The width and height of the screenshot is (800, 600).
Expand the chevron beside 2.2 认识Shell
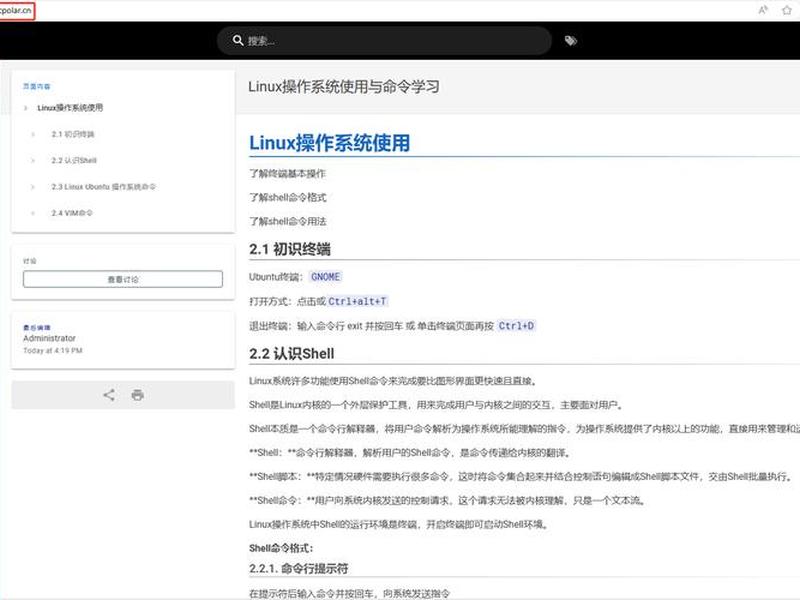pyautogui.click(x=33, y=160)
